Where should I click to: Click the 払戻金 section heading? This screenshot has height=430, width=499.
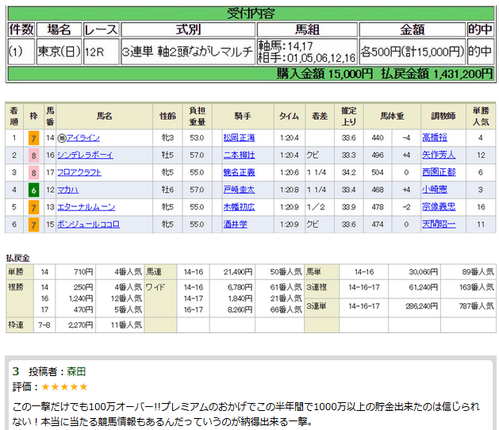point(18,258)
